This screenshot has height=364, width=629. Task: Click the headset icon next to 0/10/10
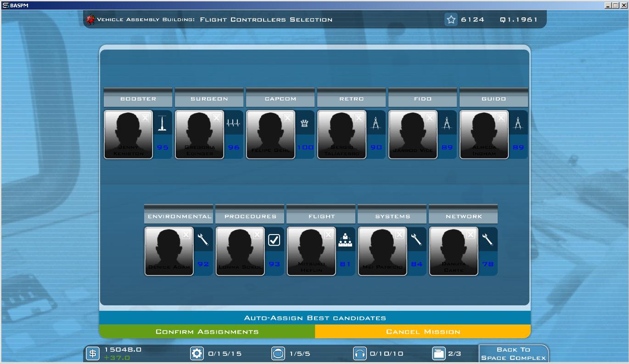(359, 353)
